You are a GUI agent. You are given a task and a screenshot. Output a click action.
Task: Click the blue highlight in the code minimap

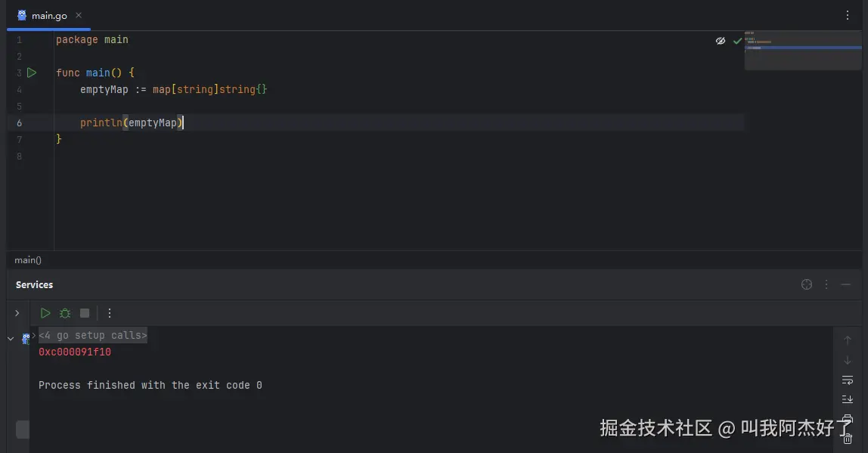click(803, 48)
